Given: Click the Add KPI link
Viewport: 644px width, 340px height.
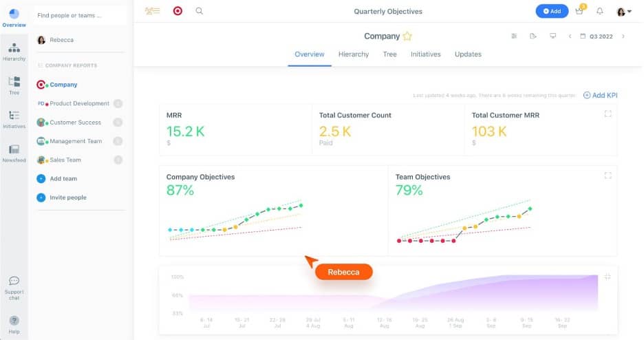Looking at the screenshot, I should coord(600,95).
